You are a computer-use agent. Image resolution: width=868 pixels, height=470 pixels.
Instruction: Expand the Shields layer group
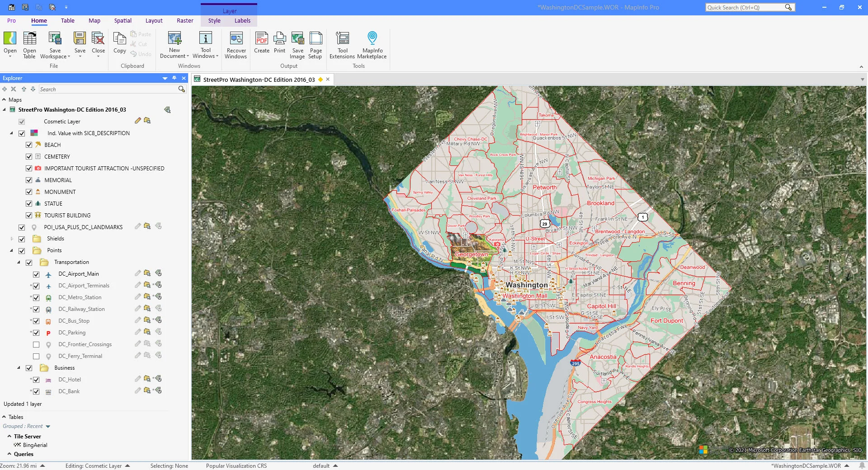(12, 239)
